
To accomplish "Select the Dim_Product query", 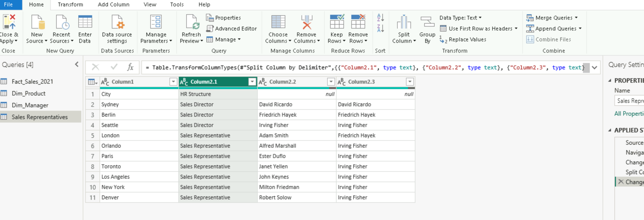I will pyautogui.click(x=29, y=94).
